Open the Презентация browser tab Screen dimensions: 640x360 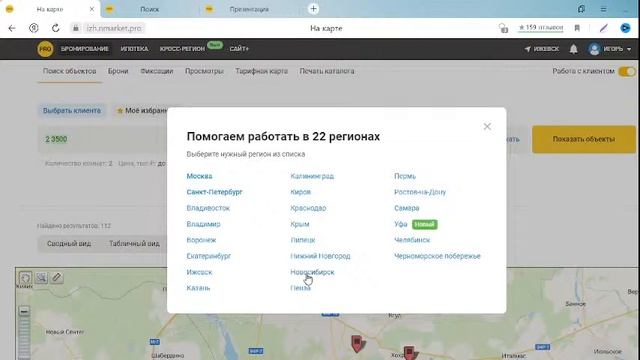[249, 9]
